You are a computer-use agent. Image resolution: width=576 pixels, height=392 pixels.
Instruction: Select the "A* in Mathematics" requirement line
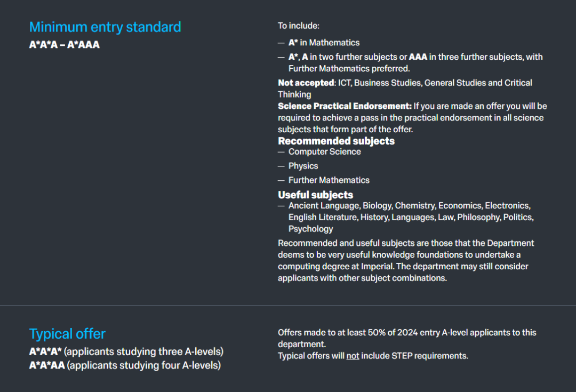tap(324, 43)
